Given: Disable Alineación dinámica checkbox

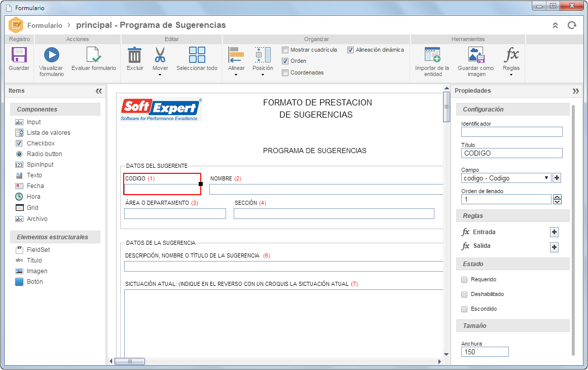Looking at the screenshot, I should point(350,50).
